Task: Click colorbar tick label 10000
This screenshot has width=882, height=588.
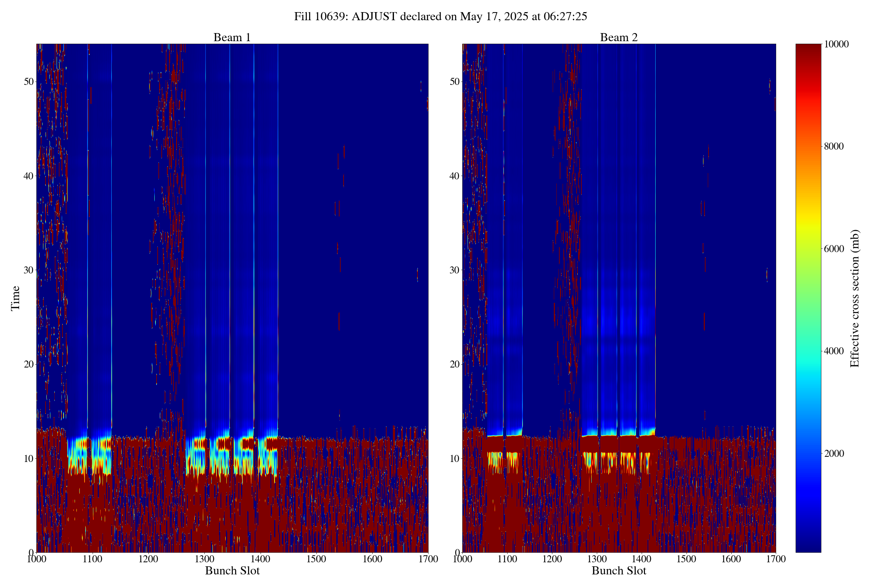Action: coord(836,44)
